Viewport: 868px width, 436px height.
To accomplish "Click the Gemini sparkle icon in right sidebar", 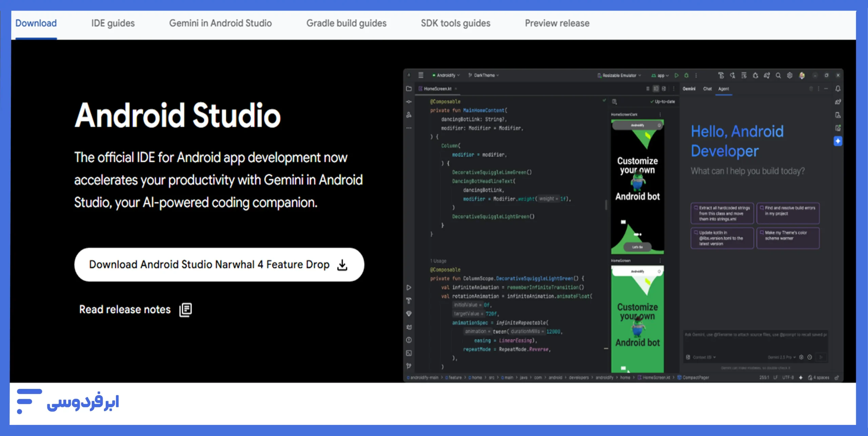I will click(838, 141).
